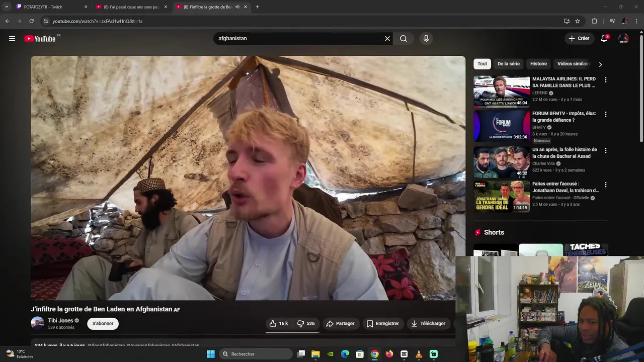644x362 pixels.
Task: Click the LEGEND channel name
Action: point(540,93)
